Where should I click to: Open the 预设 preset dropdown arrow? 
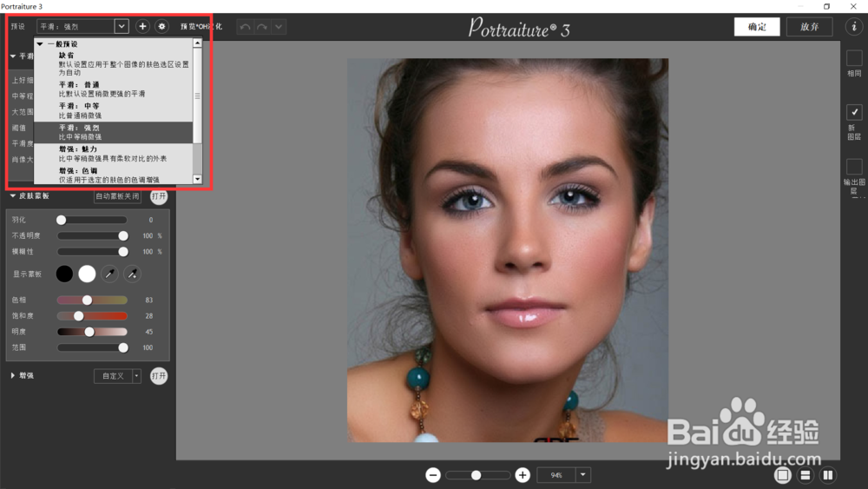[122, 26]
